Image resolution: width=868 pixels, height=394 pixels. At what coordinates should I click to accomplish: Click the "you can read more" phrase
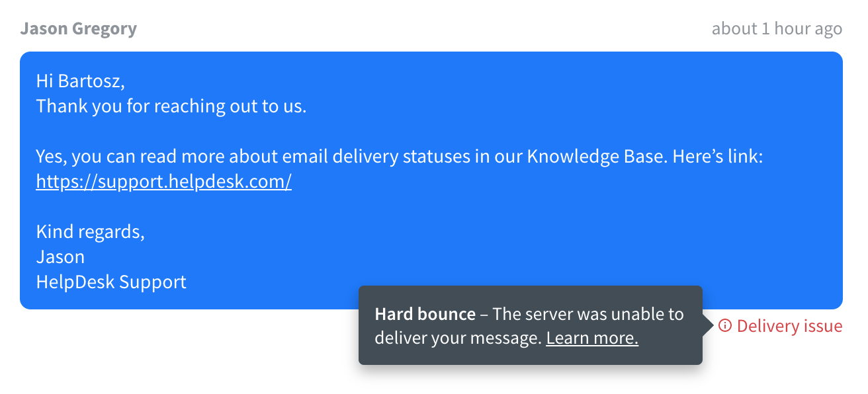147,157
